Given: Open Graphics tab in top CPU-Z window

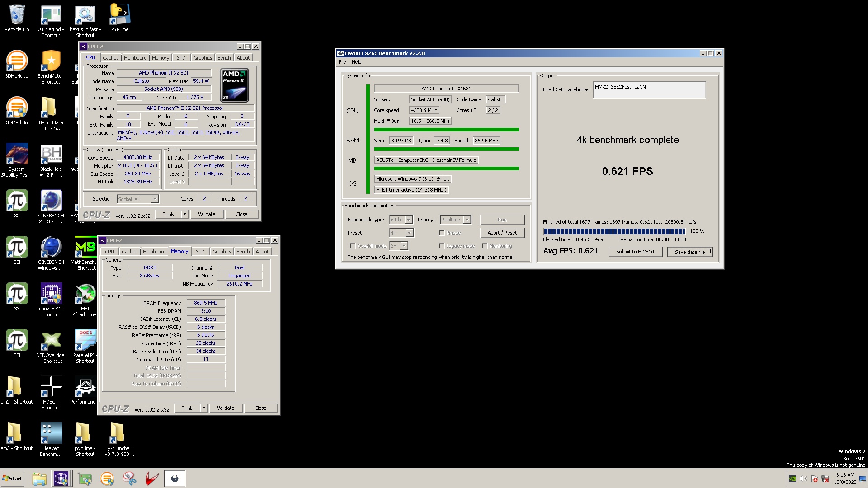Looking at the screenshot, I should coord(203,58).
